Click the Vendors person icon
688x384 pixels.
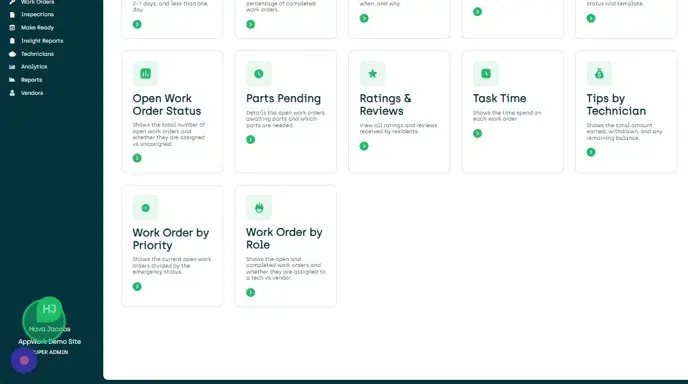(12, 93)
